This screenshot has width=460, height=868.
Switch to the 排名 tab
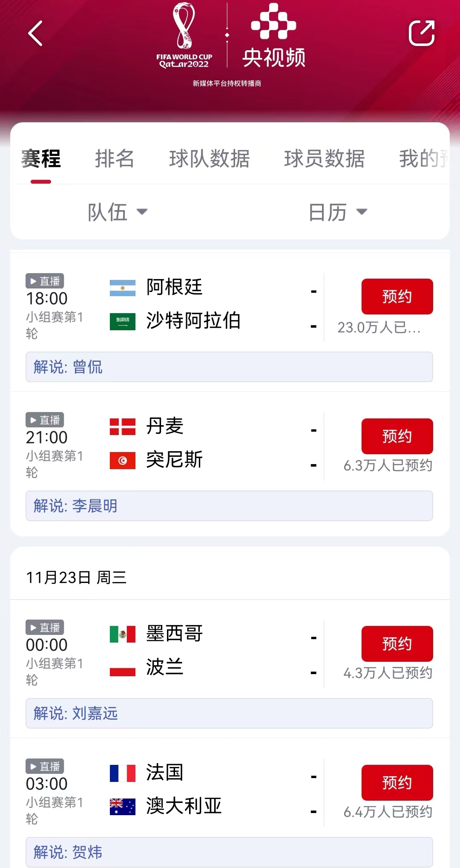(114, 159)
